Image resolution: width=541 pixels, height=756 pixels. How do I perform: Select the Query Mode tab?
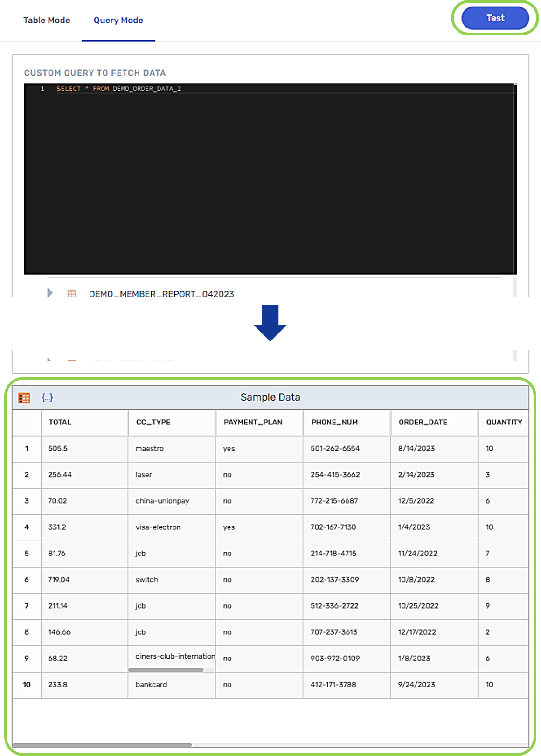click(x=118, y=20)
